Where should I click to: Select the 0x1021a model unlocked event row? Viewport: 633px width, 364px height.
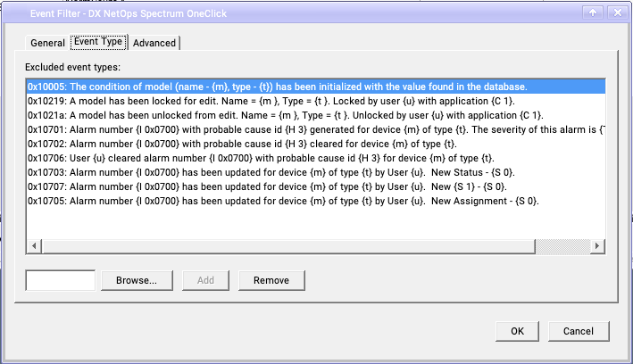tap(316, 115)
